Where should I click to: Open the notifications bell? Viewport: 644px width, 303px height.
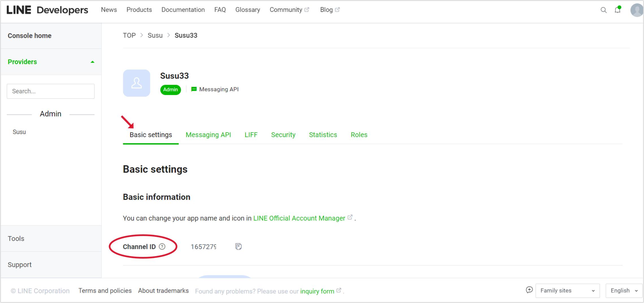pyautogui.click(x=617, y=10)
